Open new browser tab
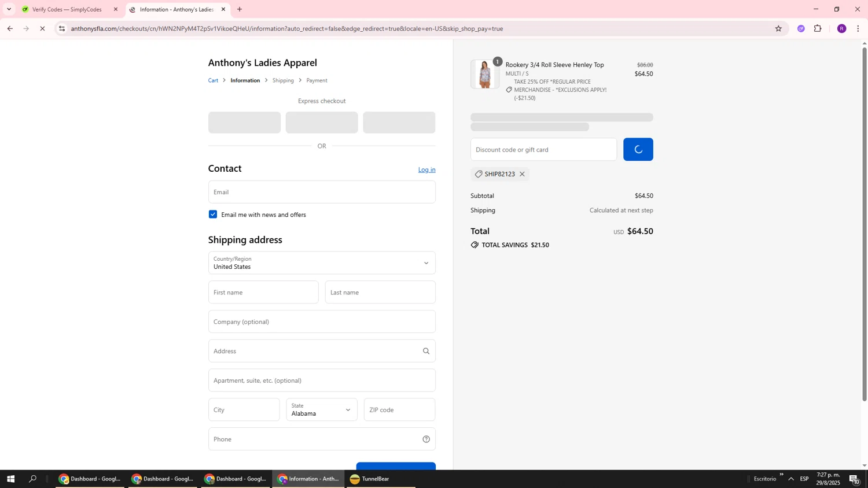868x488 pixels. (240, 9)
